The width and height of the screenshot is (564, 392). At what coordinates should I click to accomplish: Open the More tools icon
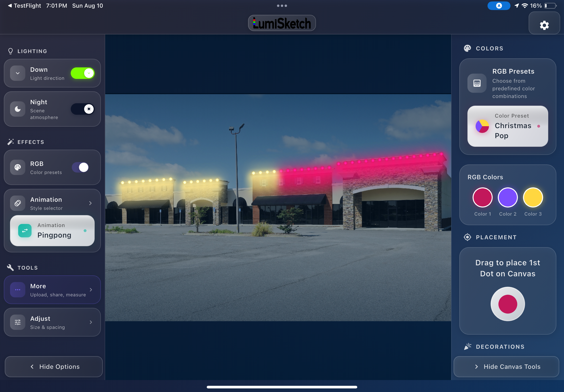17,290
